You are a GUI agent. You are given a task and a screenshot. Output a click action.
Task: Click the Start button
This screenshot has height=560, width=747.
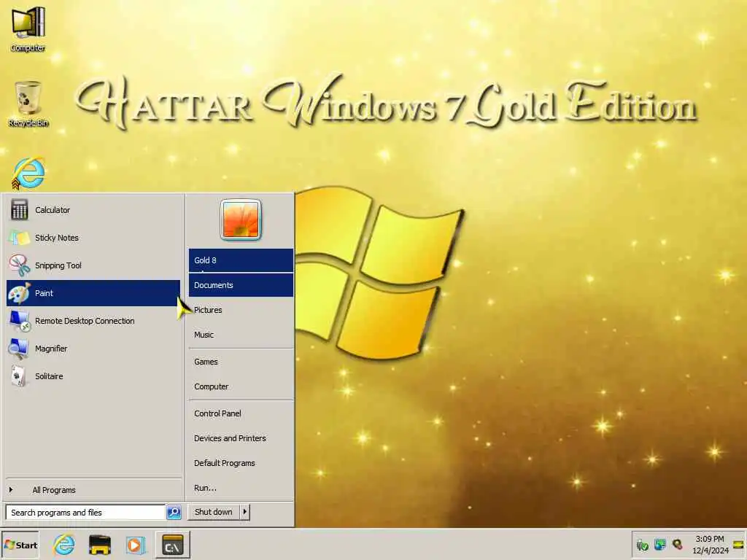click(20, 545)
